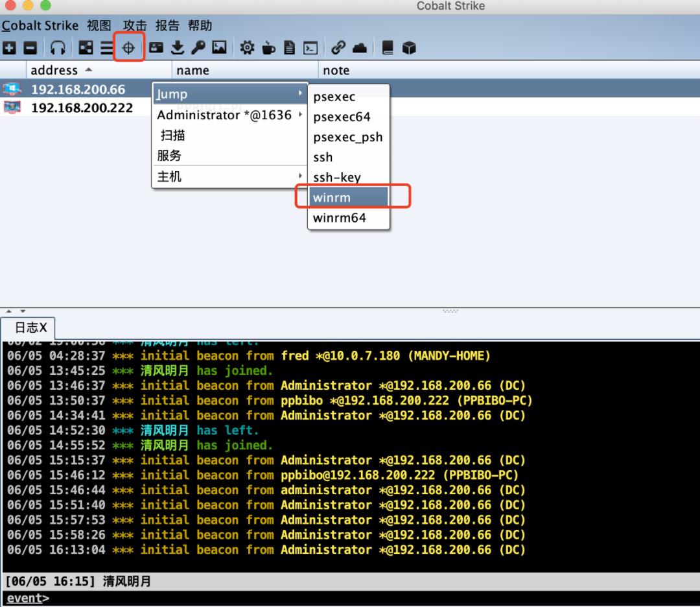Viewport: 700px width, 607px height.
Task: Click the host icon beside 192.168.200.66
Action: click(12, 89)
